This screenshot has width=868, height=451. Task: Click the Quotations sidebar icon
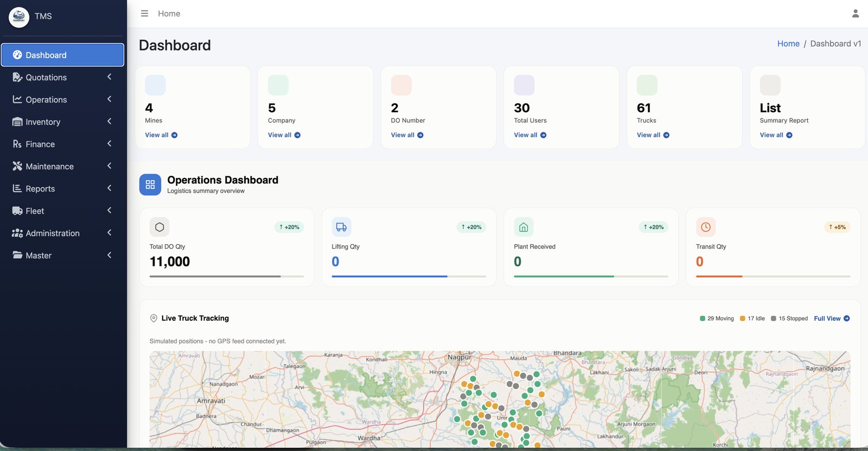17,77
